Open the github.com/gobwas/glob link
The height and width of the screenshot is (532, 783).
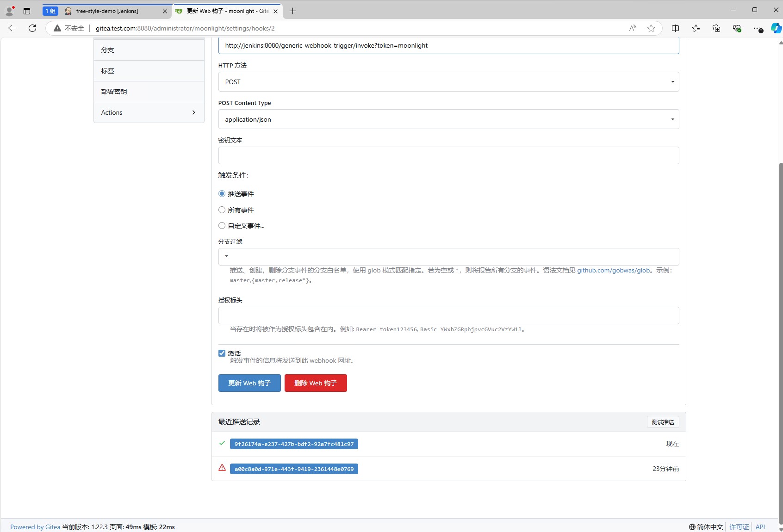click(x=613, y=270)
